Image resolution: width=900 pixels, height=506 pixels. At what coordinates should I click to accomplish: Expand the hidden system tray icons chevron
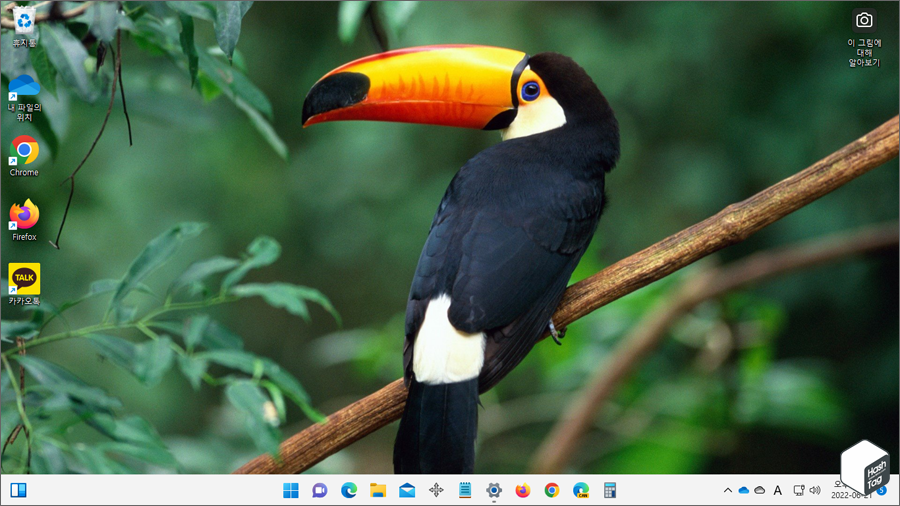[x=728, y=491]
